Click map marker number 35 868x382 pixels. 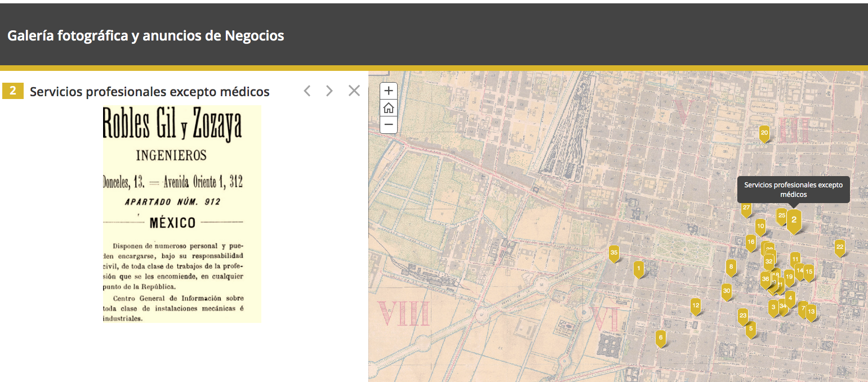(614, 253)
